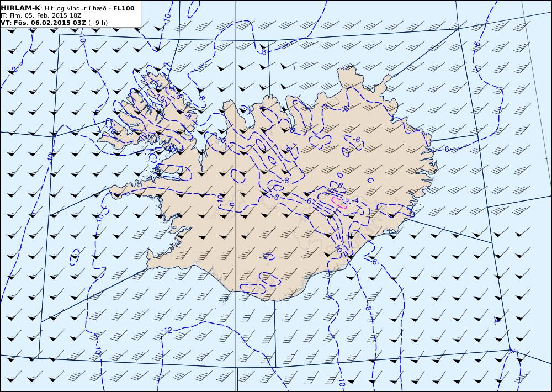
Task: Click the -12 isotherm label
Action: click(167, 330)
